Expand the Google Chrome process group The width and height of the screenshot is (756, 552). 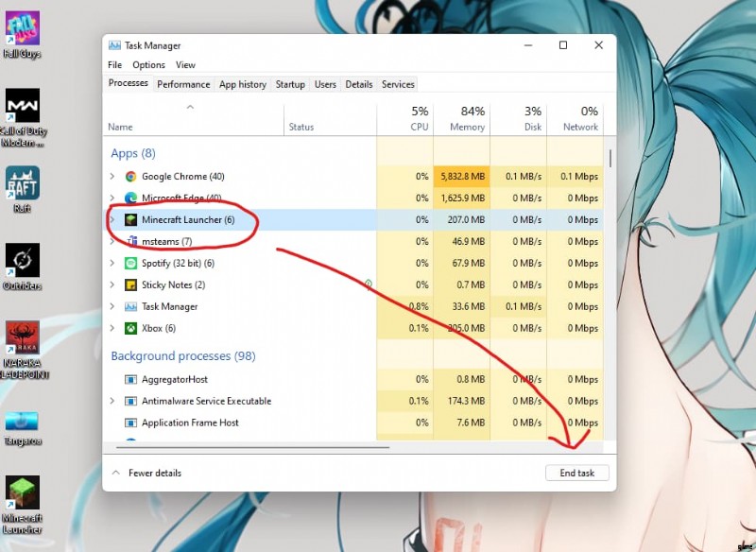pyautogui.click(x=112, y=177)
